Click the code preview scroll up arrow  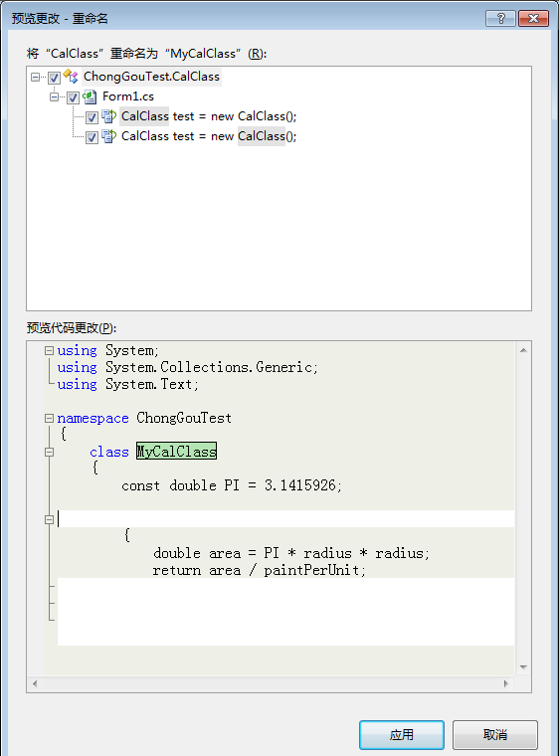point(523,350)
